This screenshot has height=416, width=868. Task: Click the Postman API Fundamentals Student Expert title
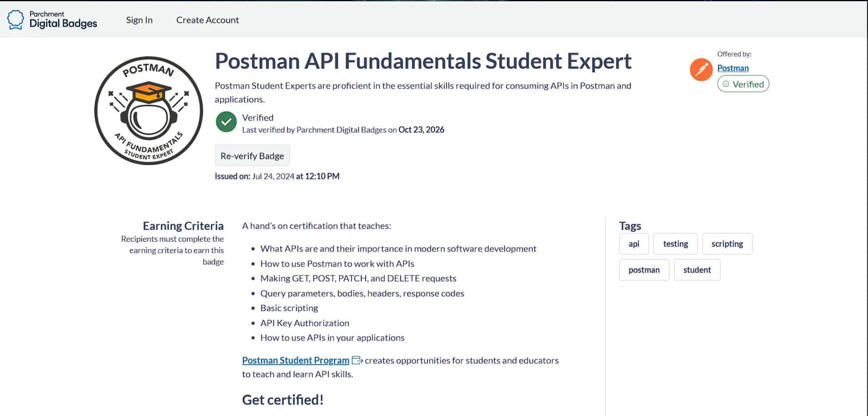(x=423, y=61)
